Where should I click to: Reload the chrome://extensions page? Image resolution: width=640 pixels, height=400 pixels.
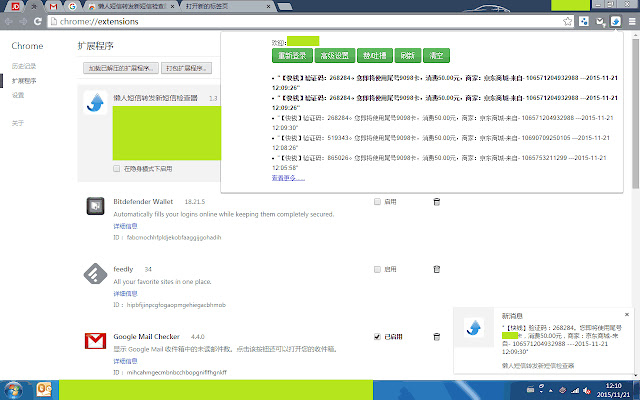click(38, 21)
